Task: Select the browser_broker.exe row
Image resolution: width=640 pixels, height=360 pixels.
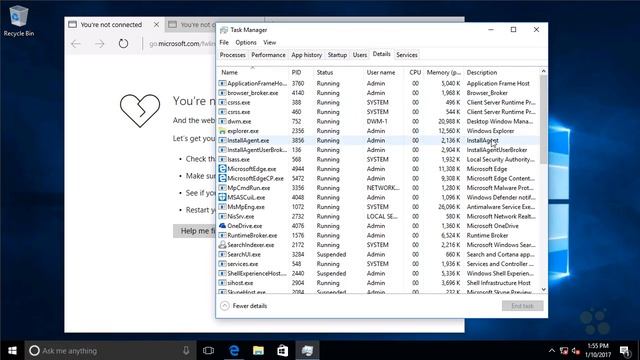Action: click(378, 93)
